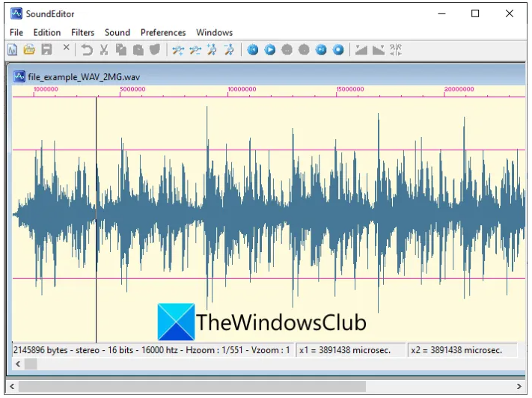Zoom out horizontally on the waveform
The height and width of the screenshot is (398, 532).
click(x=195, y=50)
